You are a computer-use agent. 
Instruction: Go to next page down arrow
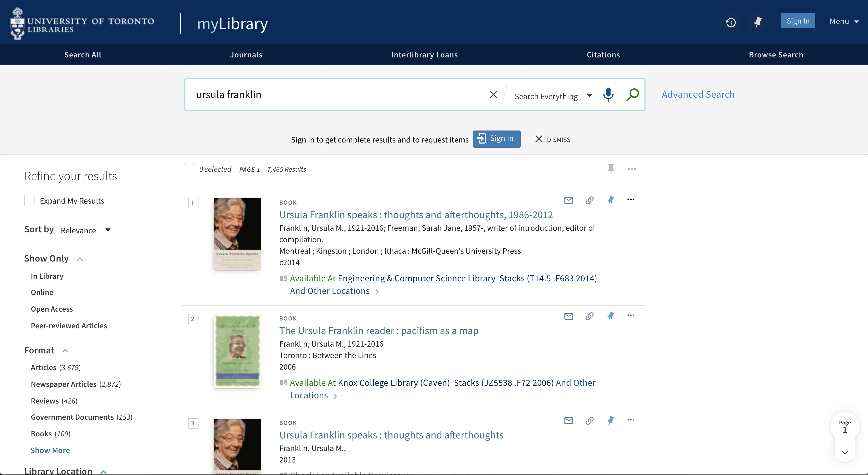845,453
